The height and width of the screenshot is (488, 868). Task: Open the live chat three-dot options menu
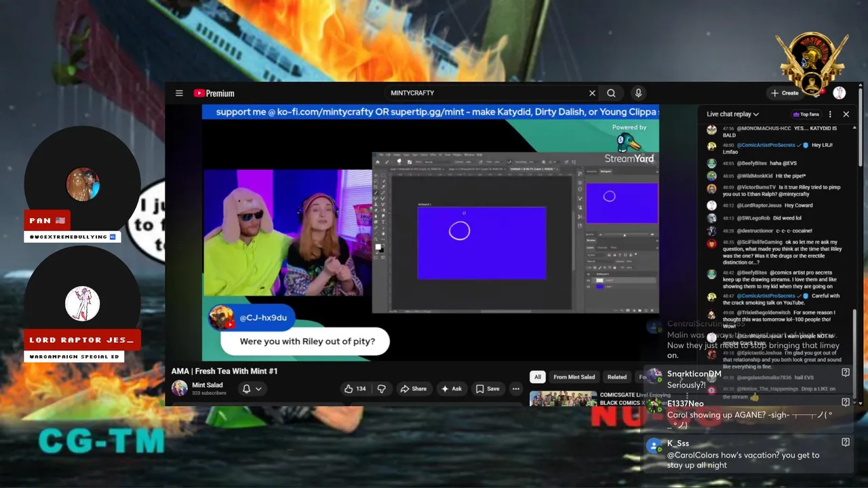(x=830, y=115)
